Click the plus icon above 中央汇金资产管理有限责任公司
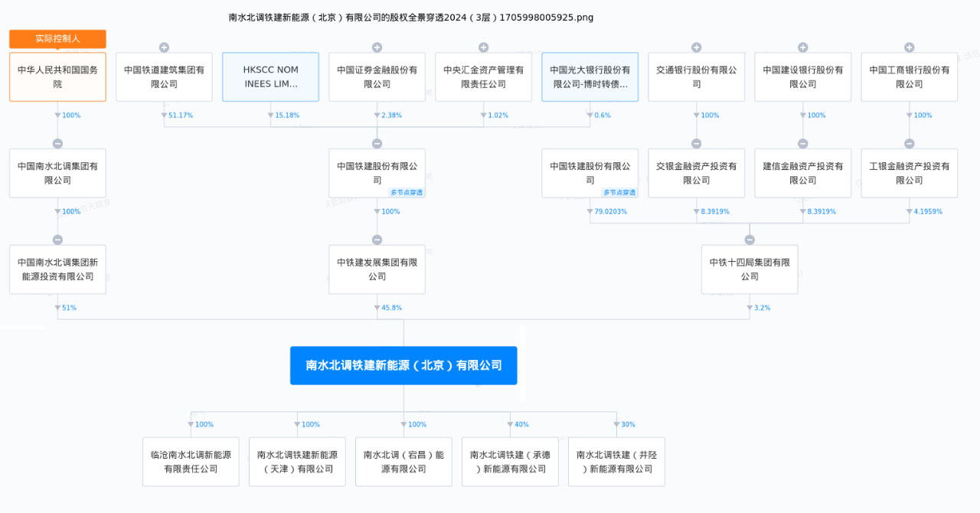This screenshot has width=980, height=513. (483, 47)
